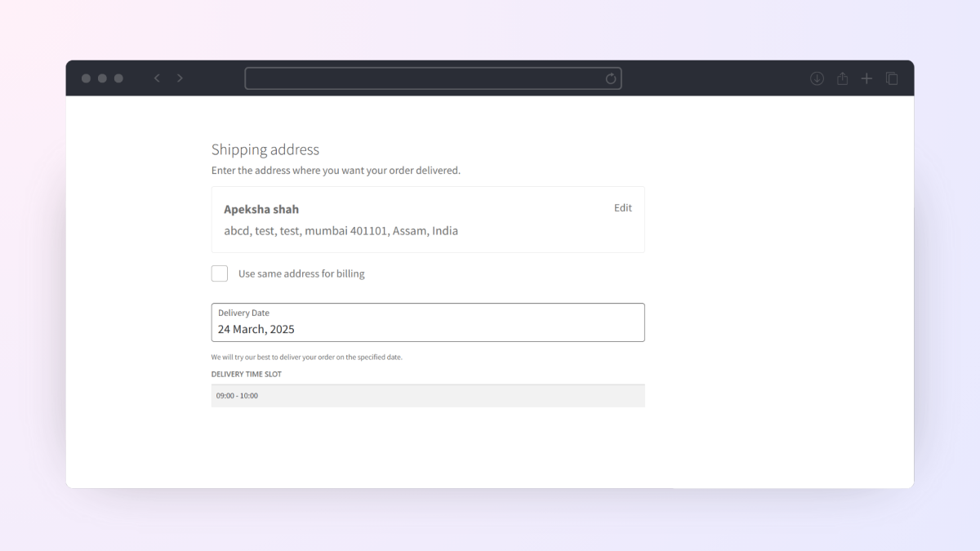Show the tab overview icon
This screenshot has height=551, width=980.
(x=892, y=78)
